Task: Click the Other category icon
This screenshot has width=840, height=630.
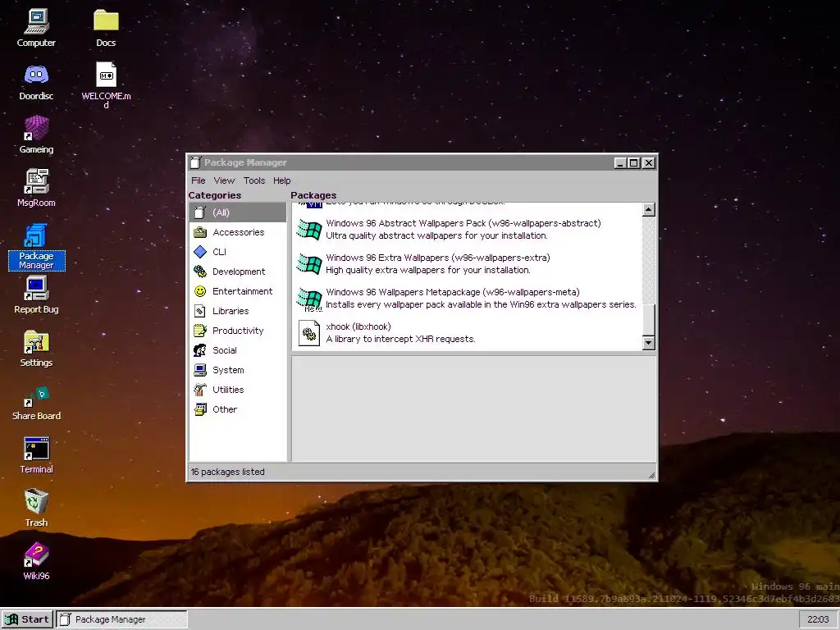Action: click(x=200, y=409)
